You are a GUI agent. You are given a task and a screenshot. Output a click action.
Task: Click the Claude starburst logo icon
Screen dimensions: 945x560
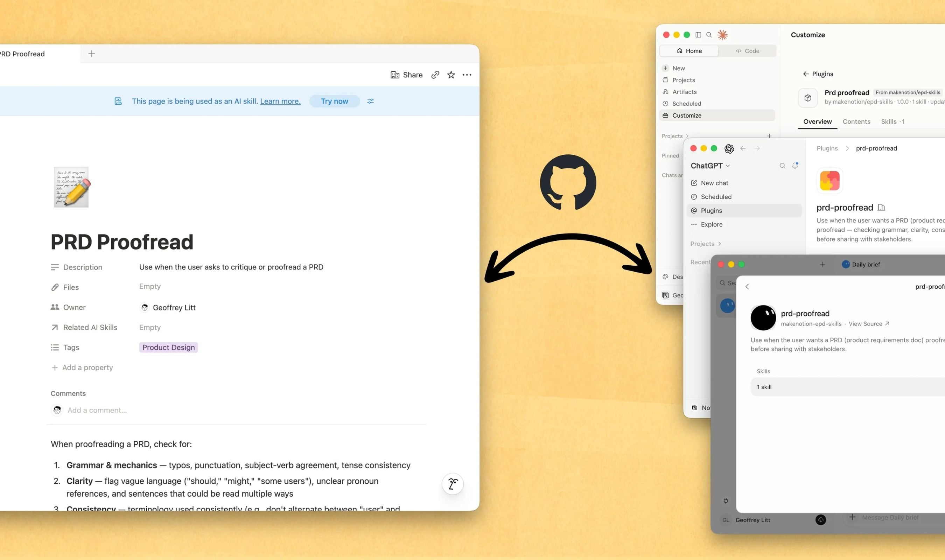click(x=722, y=35)
